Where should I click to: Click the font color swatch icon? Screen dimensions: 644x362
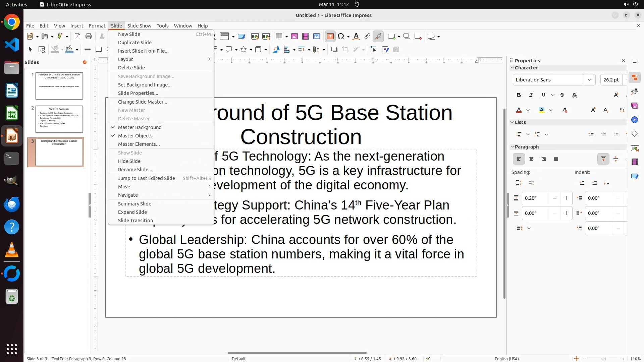tap(519, 110)
